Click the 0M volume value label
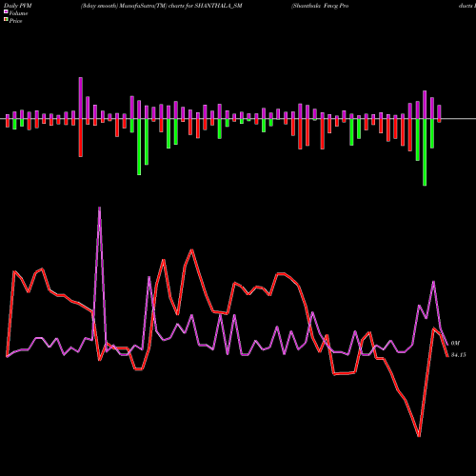 [x=455, y=343]
